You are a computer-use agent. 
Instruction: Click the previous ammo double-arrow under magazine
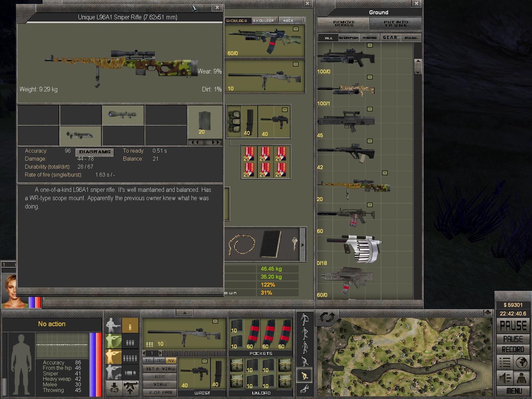(196, 143)
